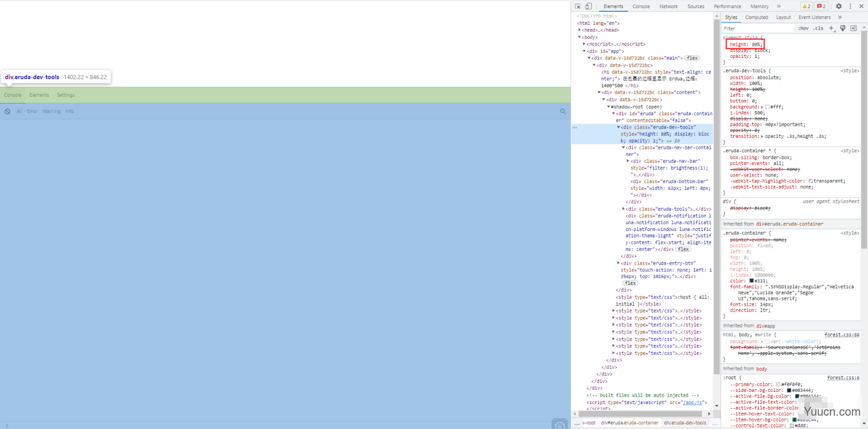This screenshot has height=429, width=868.
Task: Click Eruda gear entry button
Action: (x=559, y=424)
